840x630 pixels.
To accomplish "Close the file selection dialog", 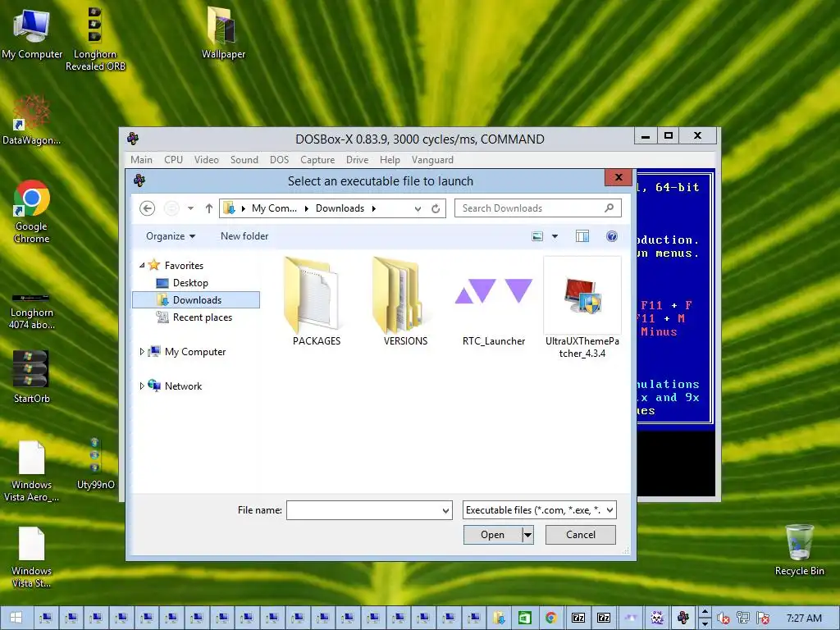I will (619, 177).
